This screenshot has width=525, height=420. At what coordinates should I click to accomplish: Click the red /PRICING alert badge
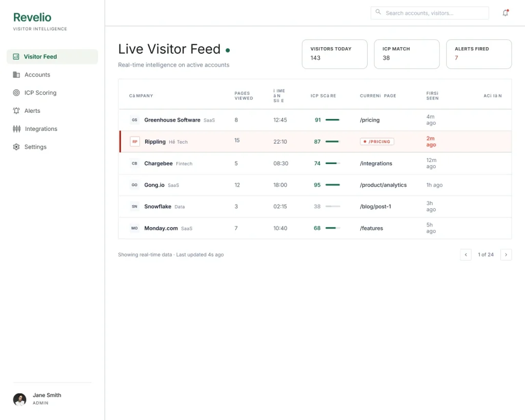coord(377,142)
